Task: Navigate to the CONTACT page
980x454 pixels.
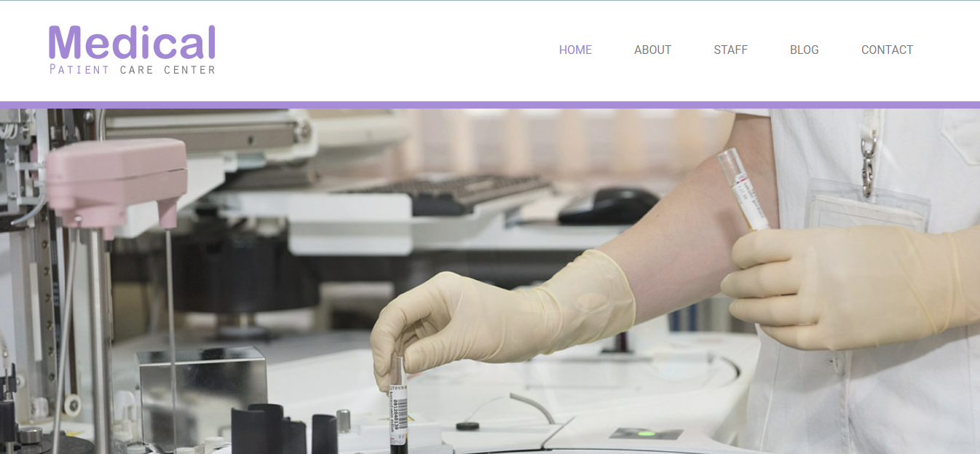Action: point(887,50)
